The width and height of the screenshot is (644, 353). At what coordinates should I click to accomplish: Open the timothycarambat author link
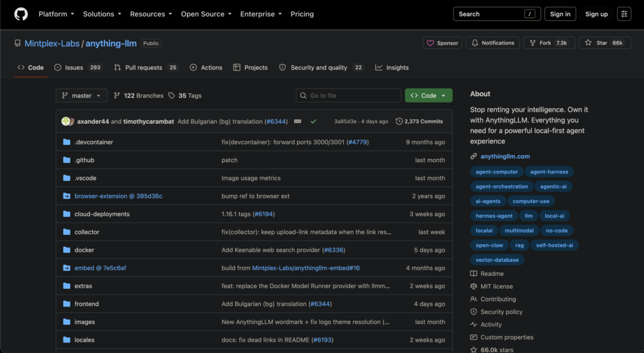click(148, 121)
